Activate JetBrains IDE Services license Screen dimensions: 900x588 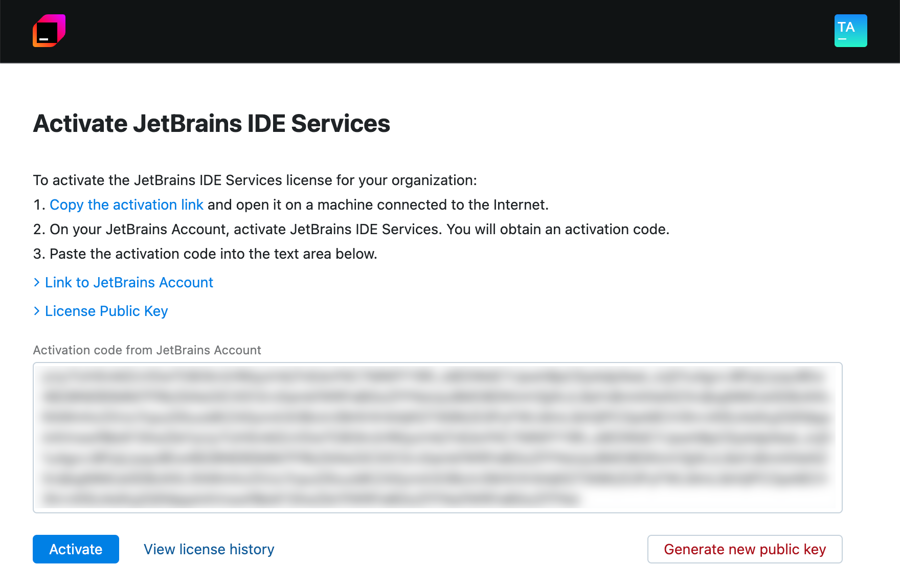(x=76, y=549)
